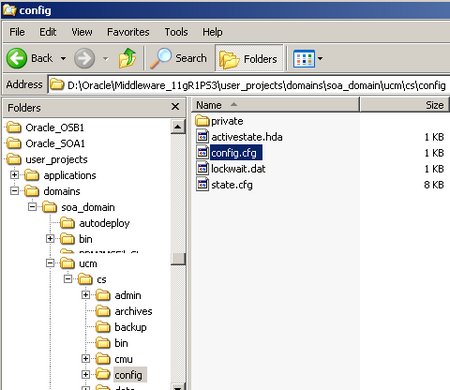Select the applications folder in tree
450x390 pixels.
pyautogui.click(x=70, y=175)
